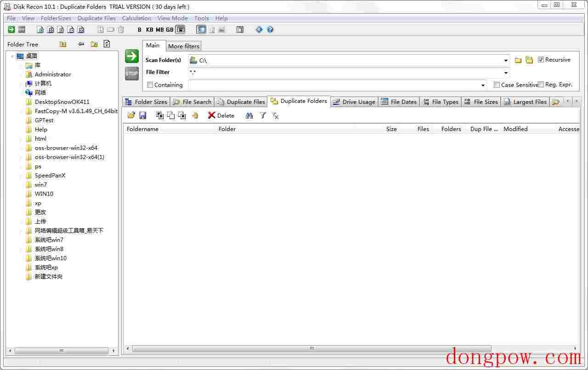Switch to the Largest Files tab
588x370 pixels.
525,102
